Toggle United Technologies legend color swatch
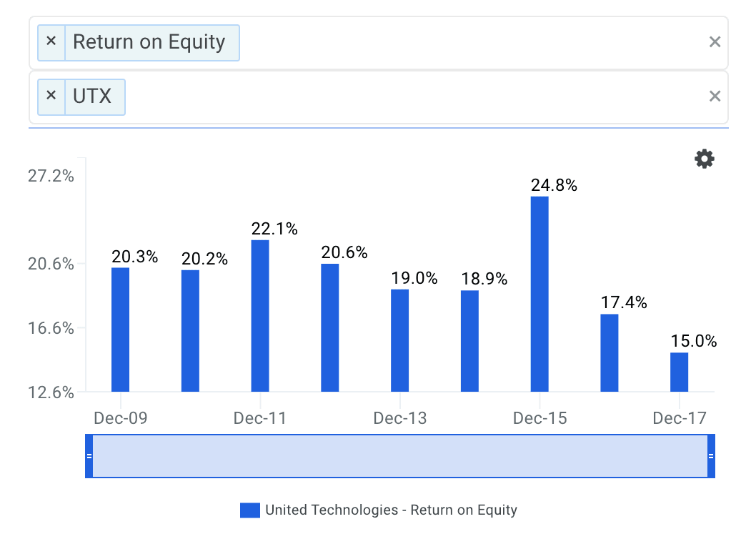The height and width of the screenshot is (539, 756). [x=250, y=510]
